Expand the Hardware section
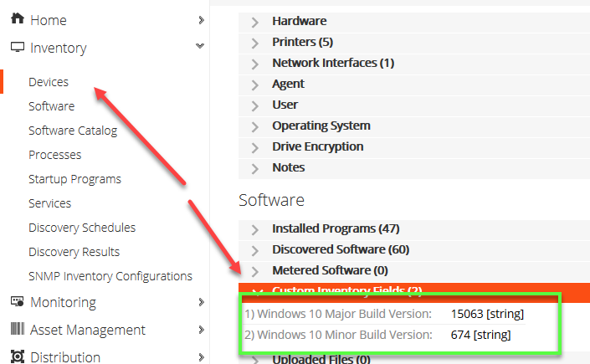Image resolution: width=590 pixels, height=364 pixels. pyautogui.click(x=299, y=21)
